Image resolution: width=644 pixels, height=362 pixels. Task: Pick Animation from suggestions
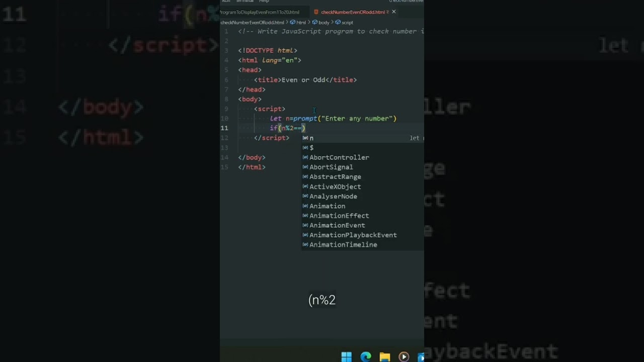[363, 206]
